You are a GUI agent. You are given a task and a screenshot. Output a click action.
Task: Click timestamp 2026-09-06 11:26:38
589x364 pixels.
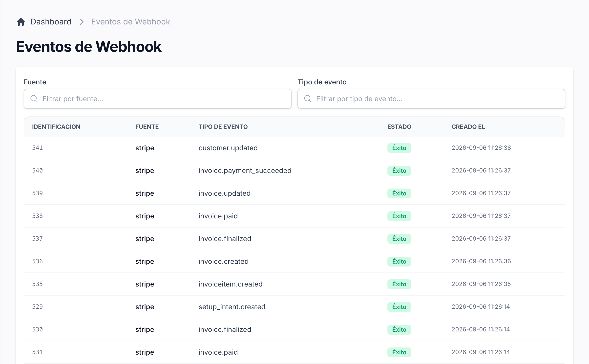click(481, 148)
